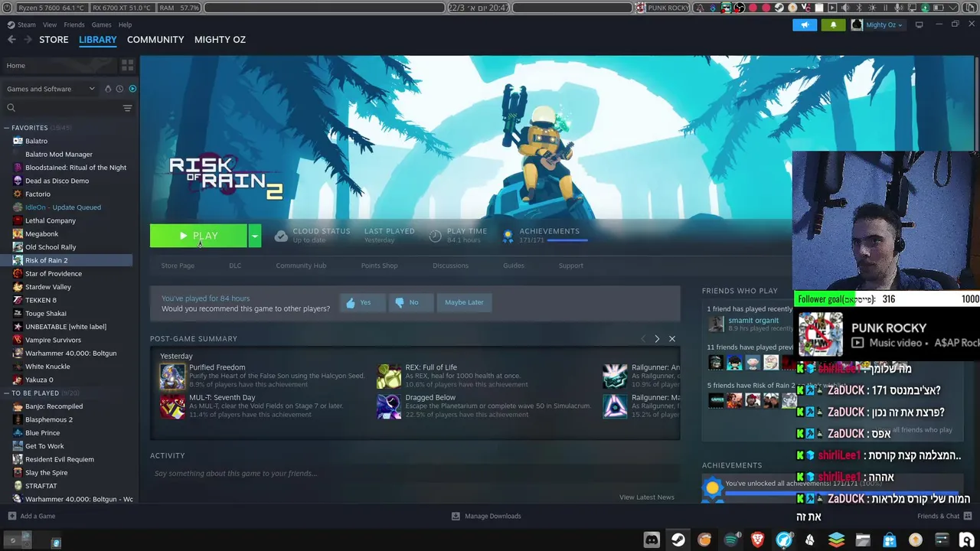Toggle the recent activity clock filter

119,89
